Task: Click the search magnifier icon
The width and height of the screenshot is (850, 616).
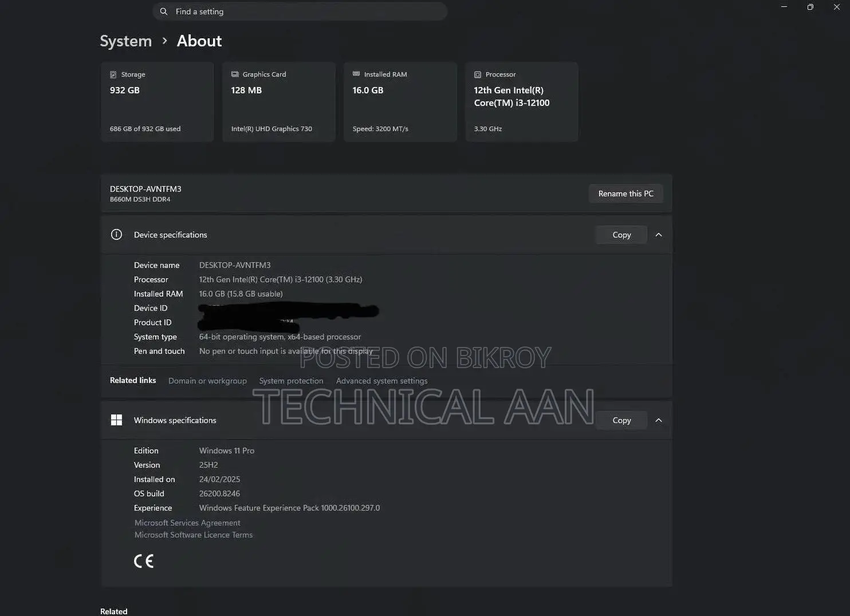Action: click(x=164, y=11)
